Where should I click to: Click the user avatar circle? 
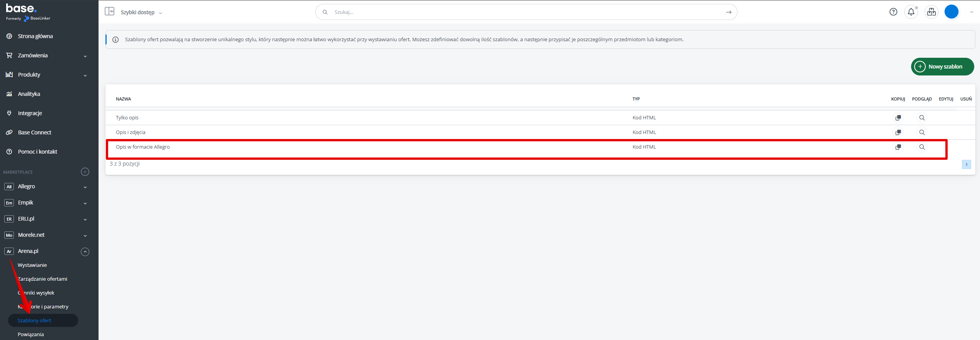coord(951,12)
